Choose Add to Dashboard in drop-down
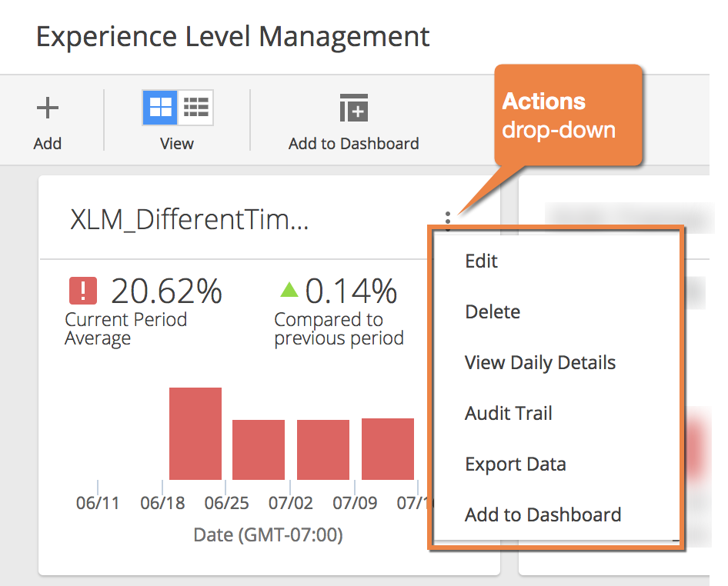The width and height of the screenshot is (728, 586). point(543,514)
